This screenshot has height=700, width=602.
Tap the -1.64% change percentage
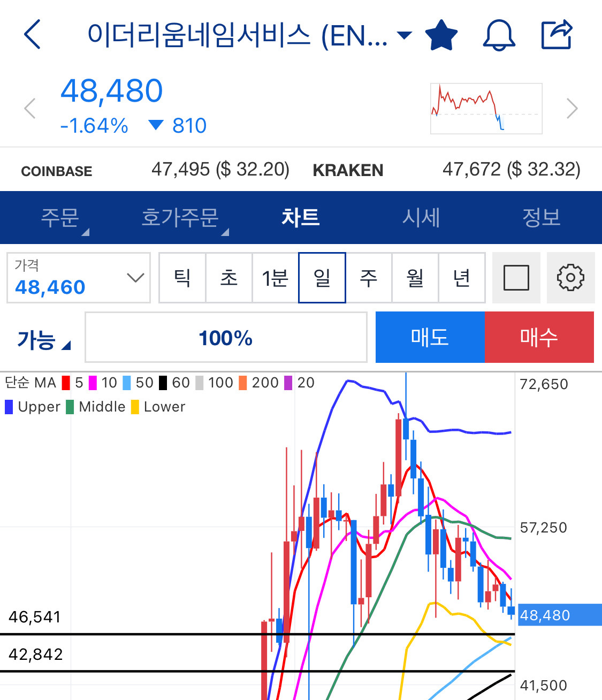pos(94,126)
